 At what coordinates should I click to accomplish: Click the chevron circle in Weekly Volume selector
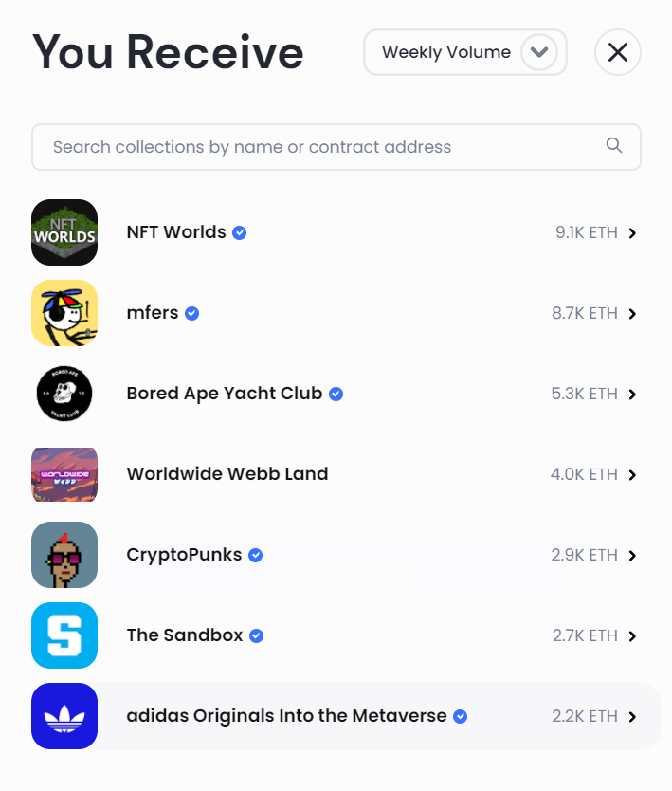coord(539,52)
